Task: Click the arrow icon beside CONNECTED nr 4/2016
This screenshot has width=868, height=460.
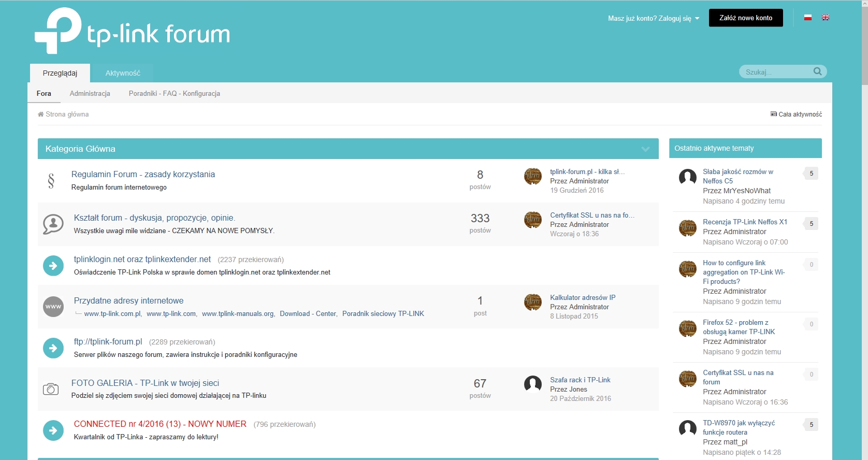Action: [53, 430]
